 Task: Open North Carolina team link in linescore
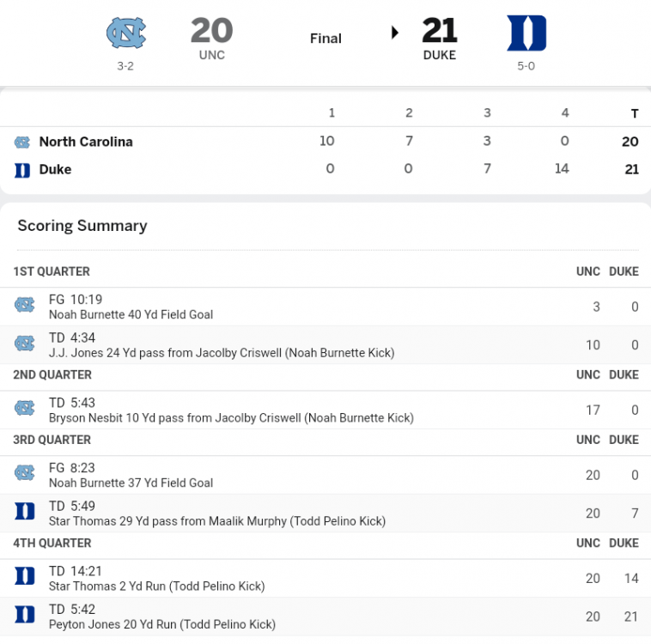[86, 142]
